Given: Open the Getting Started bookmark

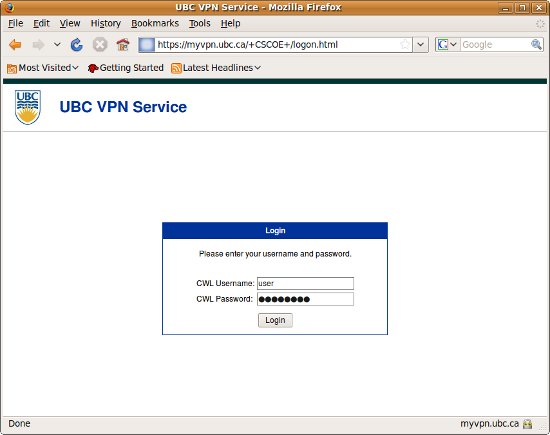Looking at the screenshot, I should [x=126, y=68].
